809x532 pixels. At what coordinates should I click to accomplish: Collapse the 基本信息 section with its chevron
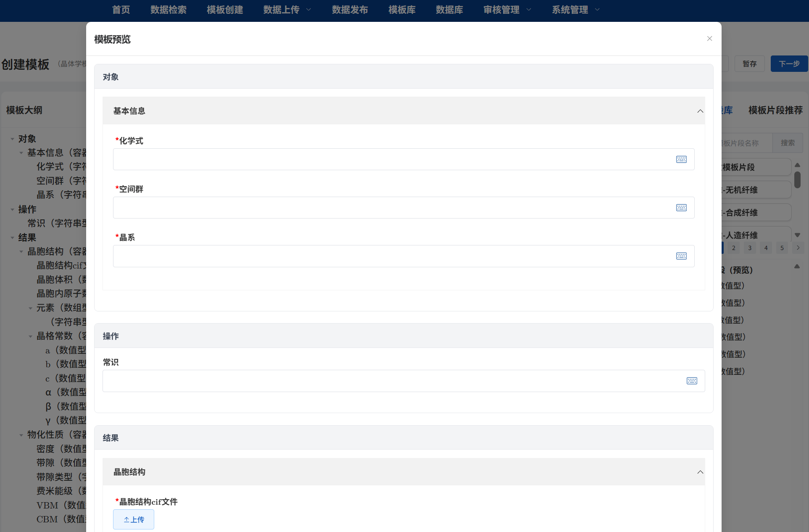(x=700, y=111)
